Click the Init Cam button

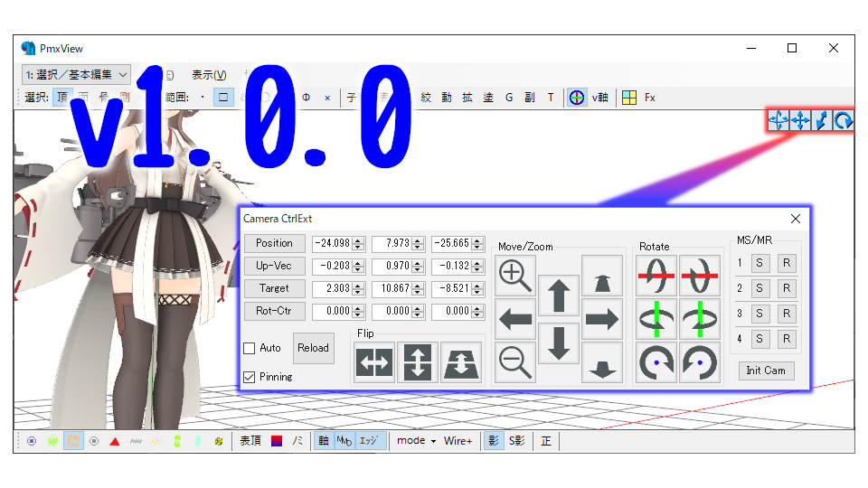click(766, 371)
